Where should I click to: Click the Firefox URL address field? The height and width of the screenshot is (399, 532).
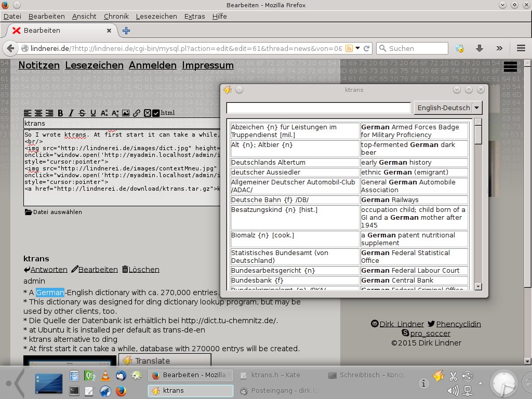(186, 48)
